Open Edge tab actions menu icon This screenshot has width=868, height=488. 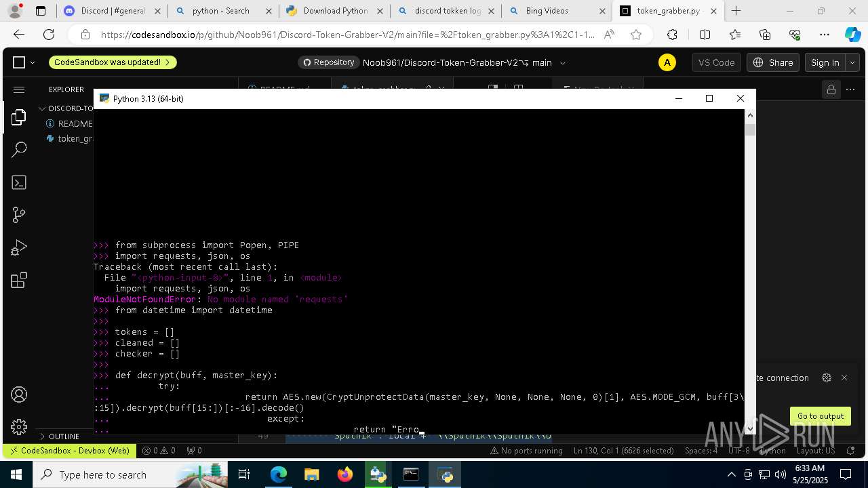pos(41,11)
